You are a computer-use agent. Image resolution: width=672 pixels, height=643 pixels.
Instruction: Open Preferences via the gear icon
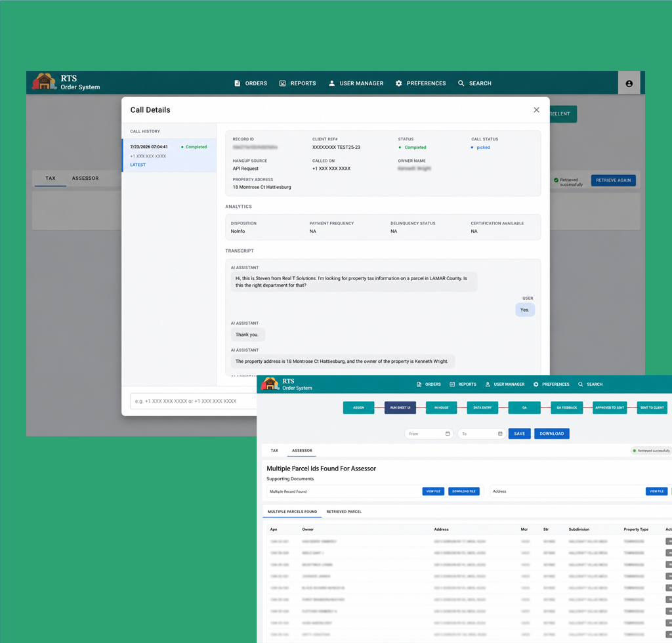398,83
